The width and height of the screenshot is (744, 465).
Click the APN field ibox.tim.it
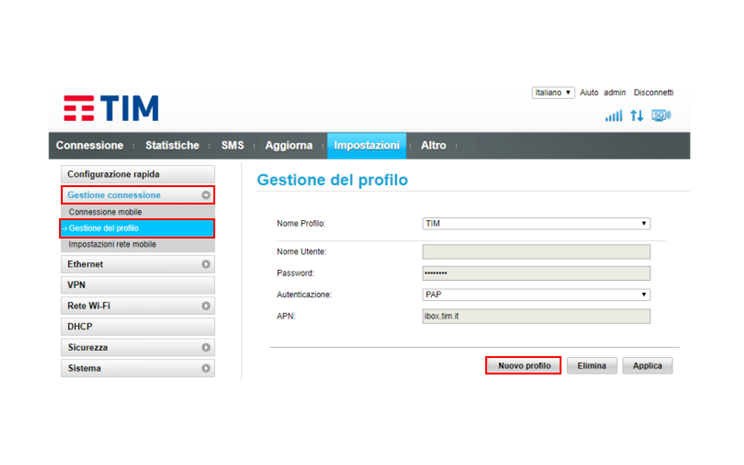coord(536,316)
